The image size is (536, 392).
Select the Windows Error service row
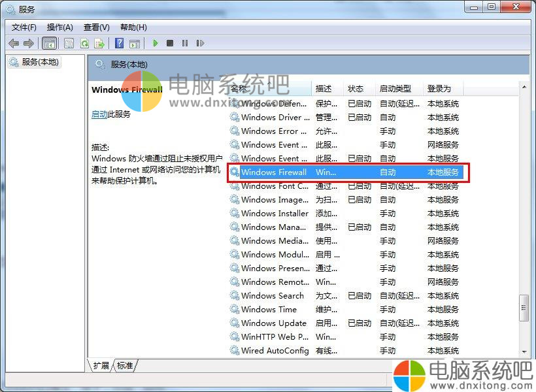click(346, 131)
